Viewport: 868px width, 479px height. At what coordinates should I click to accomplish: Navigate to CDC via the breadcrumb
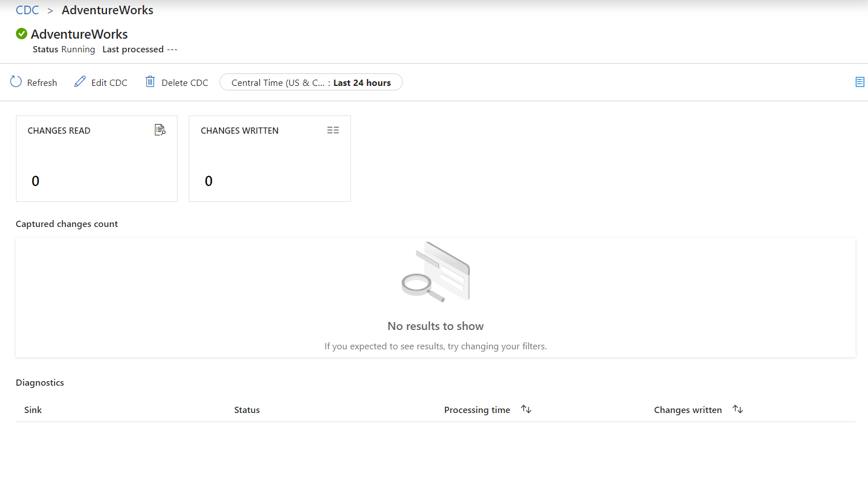coord(27,10)
